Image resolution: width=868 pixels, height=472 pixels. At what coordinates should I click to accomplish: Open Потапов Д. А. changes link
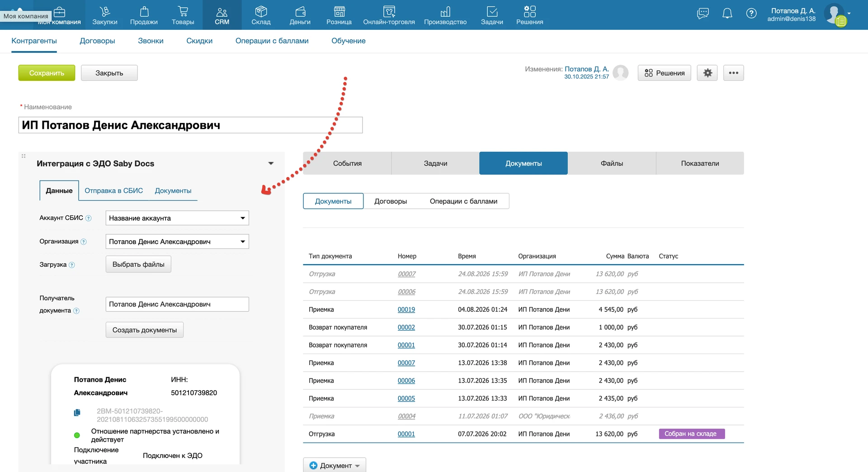(587, 69)
